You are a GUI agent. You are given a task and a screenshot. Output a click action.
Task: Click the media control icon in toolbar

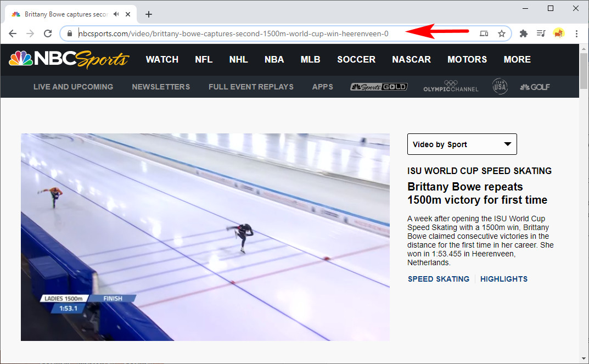pyautogui.click(x=541, y=33)
